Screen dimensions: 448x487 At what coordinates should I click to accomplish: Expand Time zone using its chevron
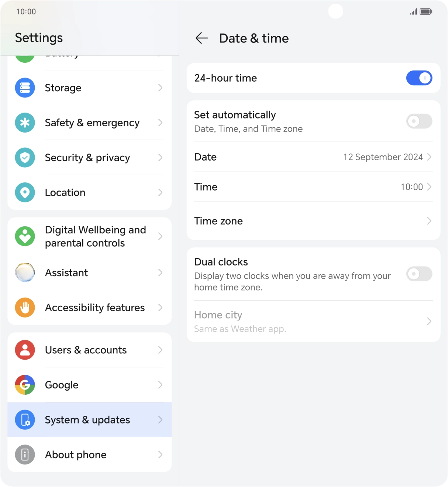coord(429,221)
